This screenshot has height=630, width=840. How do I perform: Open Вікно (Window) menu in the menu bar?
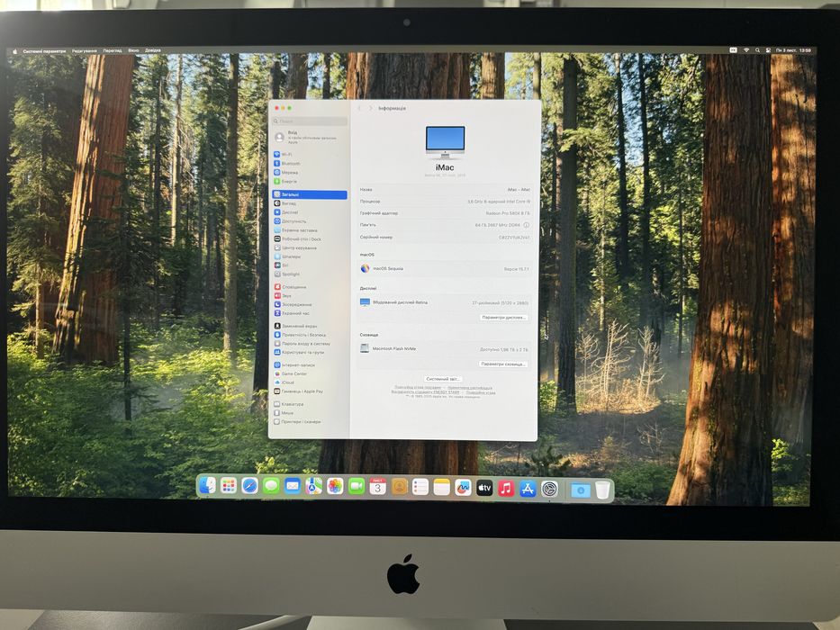(x=133, y=51)
